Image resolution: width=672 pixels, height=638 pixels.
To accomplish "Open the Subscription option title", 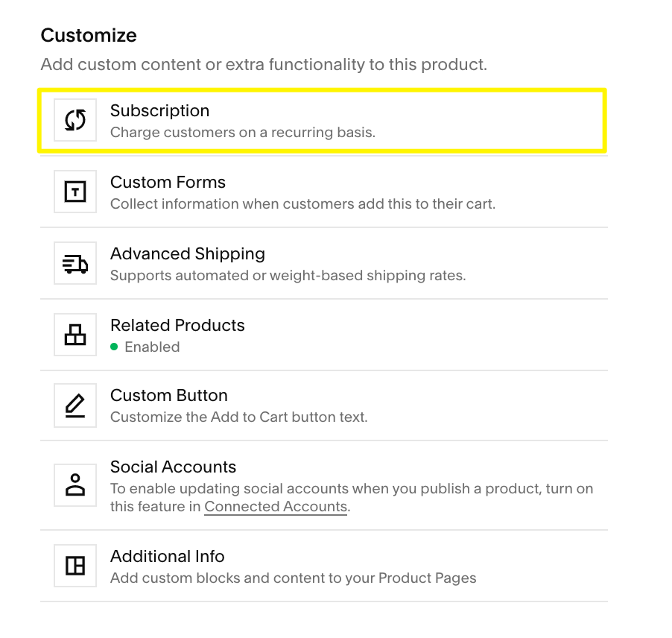I will (159, 110).
